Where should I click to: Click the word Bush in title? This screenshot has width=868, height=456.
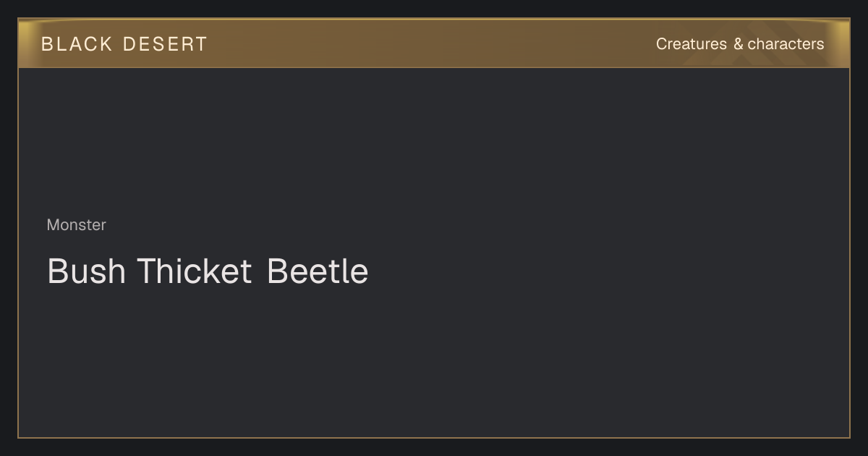86,271
